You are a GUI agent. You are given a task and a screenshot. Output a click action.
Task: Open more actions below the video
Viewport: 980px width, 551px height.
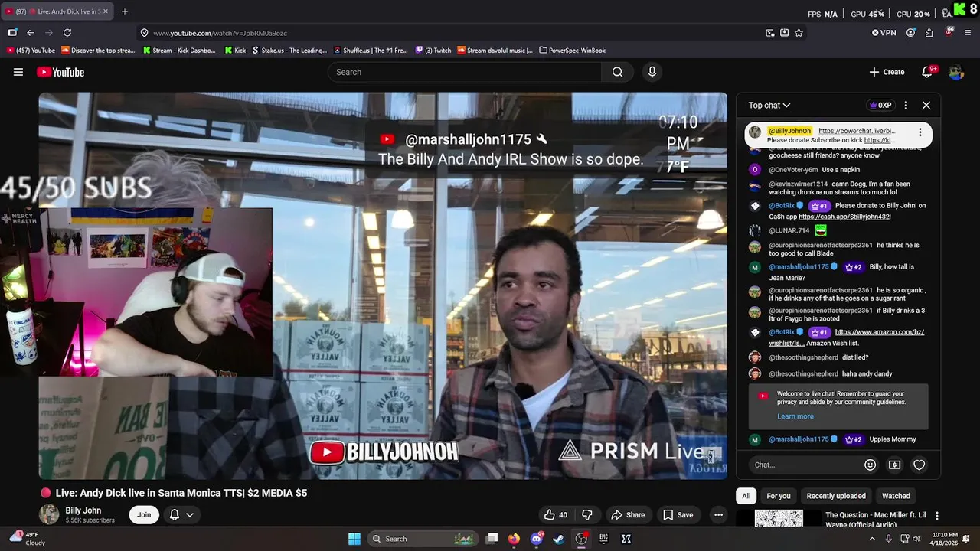point(718,515)
